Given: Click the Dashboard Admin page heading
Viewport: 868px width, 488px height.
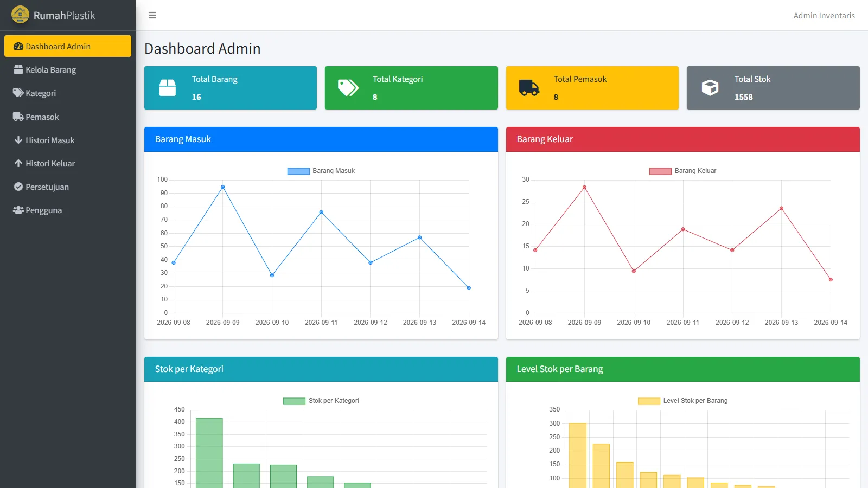Looking at the screenshot, I should tap(202, 49).
